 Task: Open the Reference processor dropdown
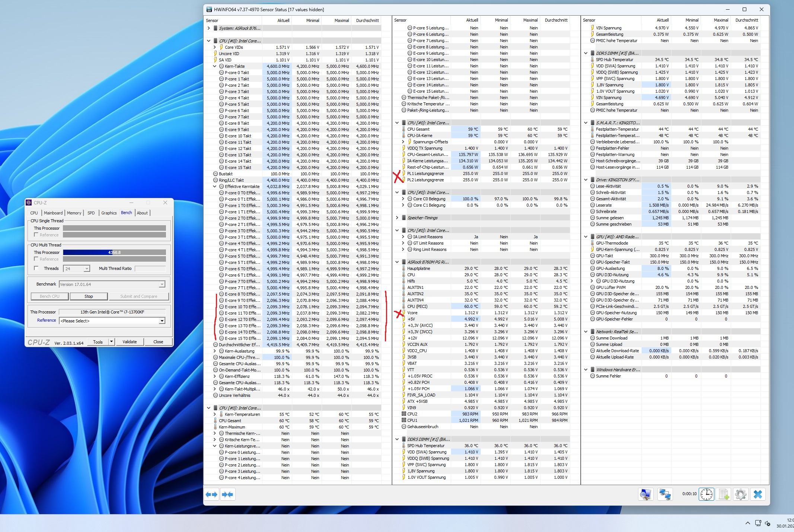coord(162,321)
